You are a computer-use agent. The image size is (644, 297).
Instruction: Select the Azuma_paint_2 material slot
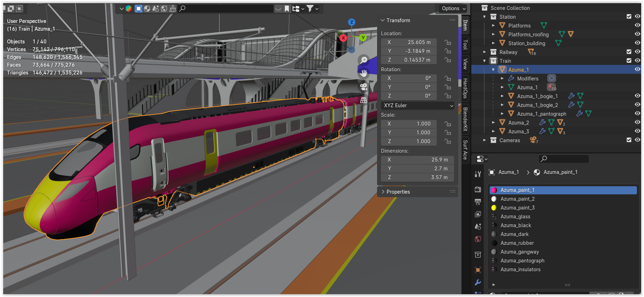tap(563, 199)
